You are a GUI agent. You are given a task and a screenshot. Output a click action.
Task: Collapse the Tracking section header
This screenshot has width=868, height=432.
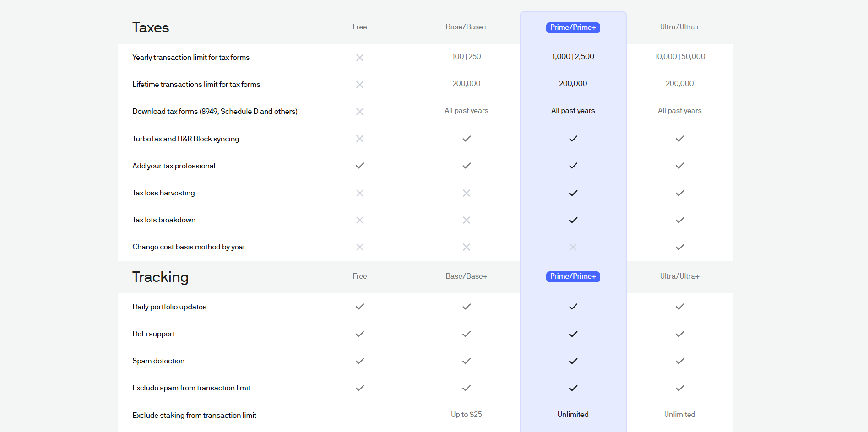click(160, 277)
